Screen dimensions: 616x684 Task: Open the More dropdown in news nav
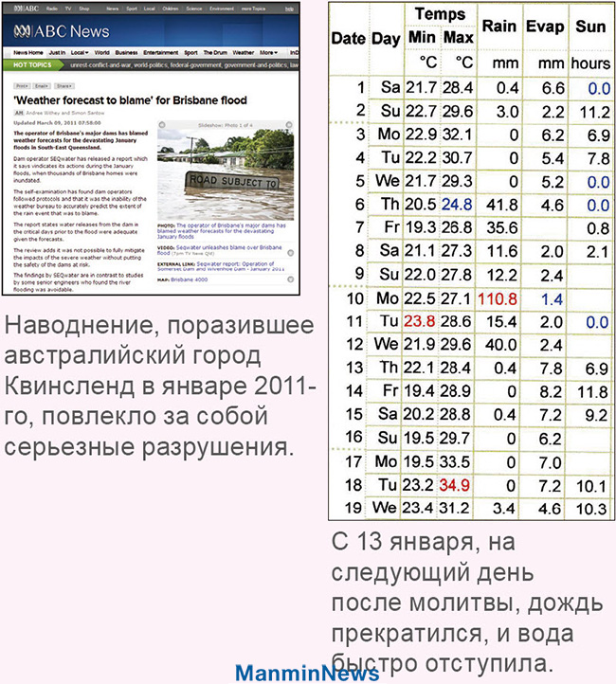pos(268,52)
